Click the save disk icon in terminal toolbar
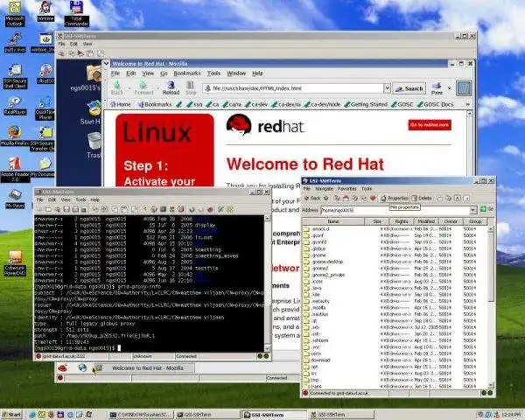The width and height of the screenshot is (525, 420). pos(66,209)
